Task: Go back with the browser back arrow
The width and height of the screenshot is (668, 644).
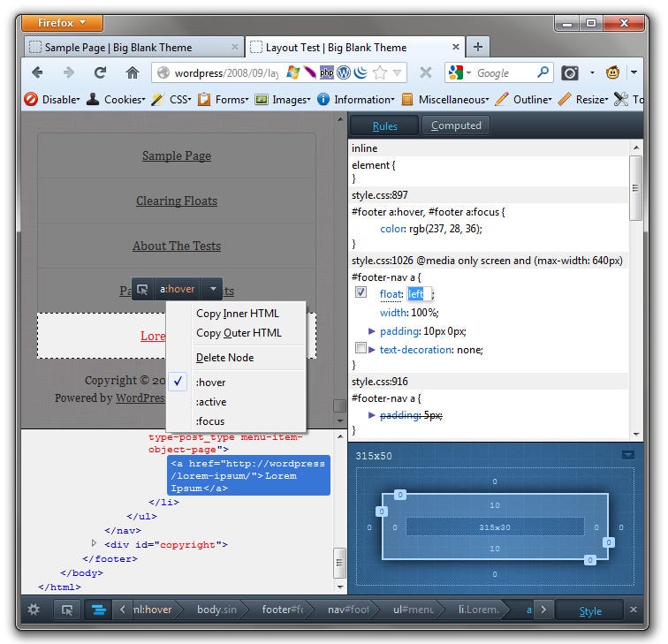Action: pos(37,72)
